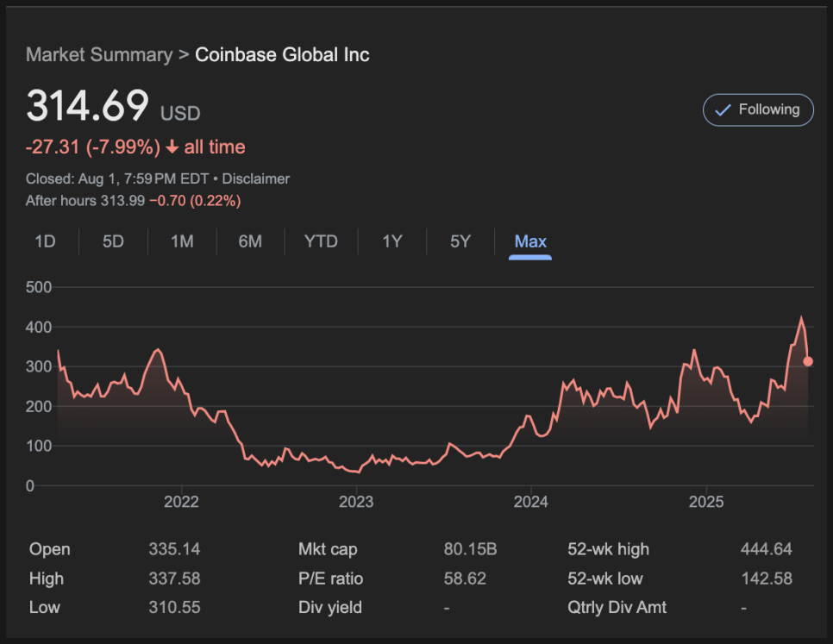833x644 pixels.
Task: Click the 52-wk high label
Action: click(608, 549)
